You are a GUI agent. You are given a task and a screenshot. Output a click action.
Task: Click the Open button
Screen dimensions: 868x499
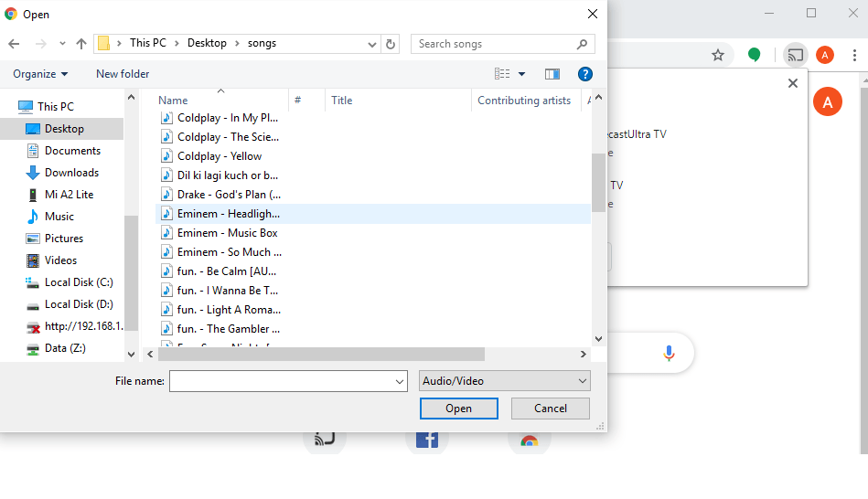pos(459,409)
